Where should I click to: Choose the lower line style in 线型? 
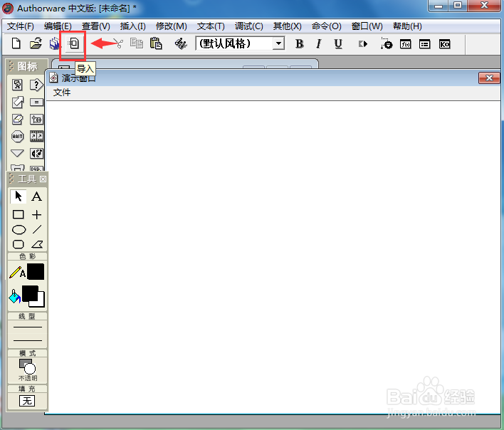(x=28, y=340)
